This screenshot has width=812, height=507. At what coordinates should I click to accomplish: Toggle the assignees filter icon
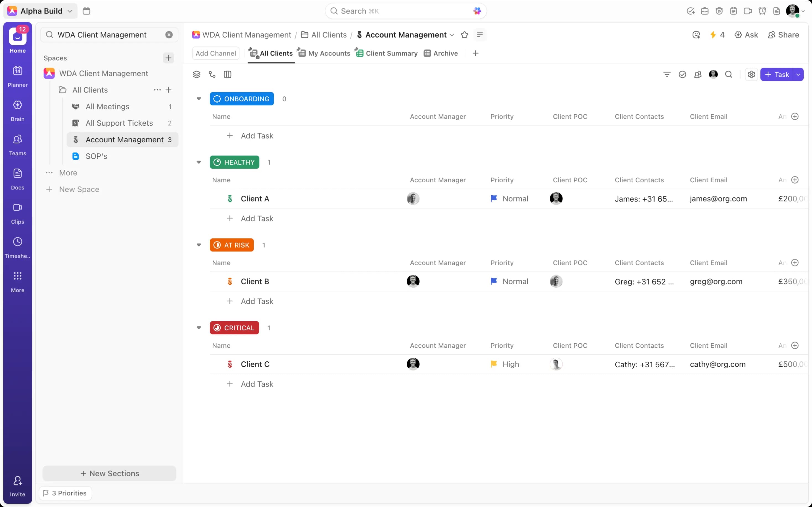[x=698, y=74]
